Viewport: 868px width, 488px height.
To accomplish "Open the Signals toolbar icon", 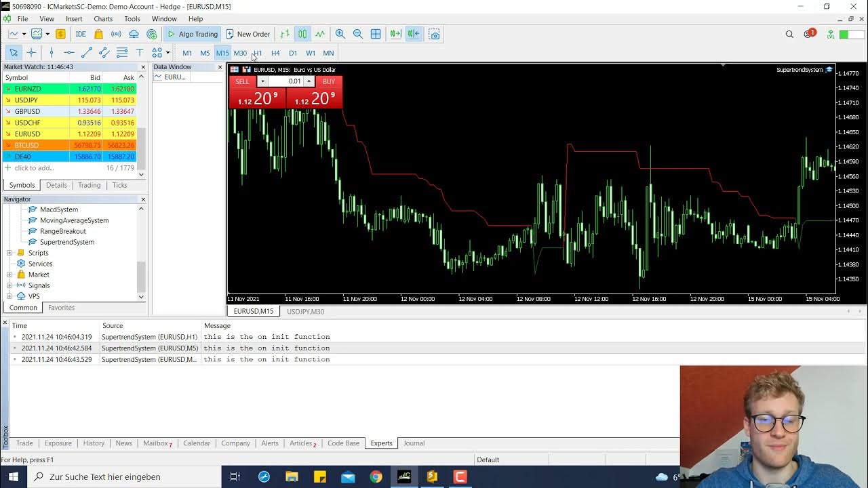I will [x=116, y=34].
